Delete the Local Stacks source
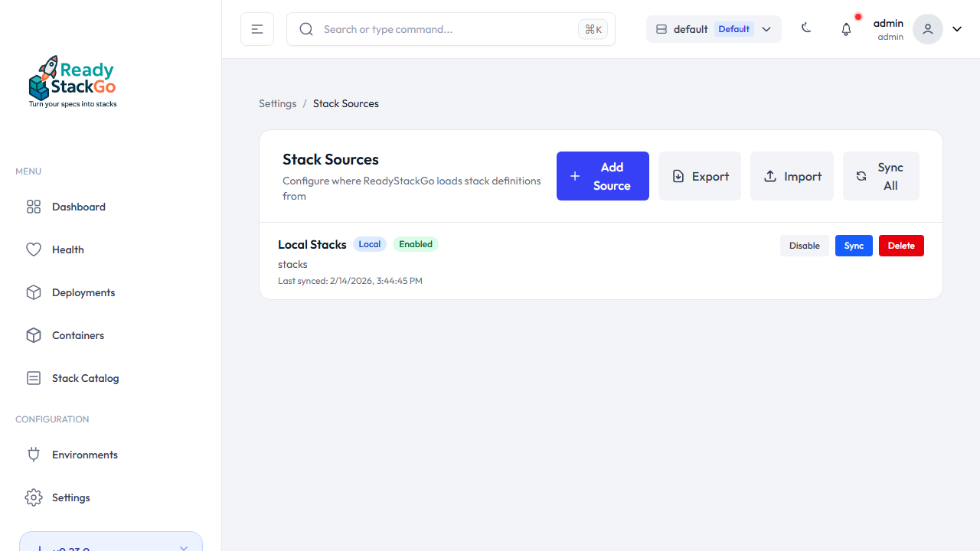The height and width of the screenshot is (551, 980). tap(901, 245)
